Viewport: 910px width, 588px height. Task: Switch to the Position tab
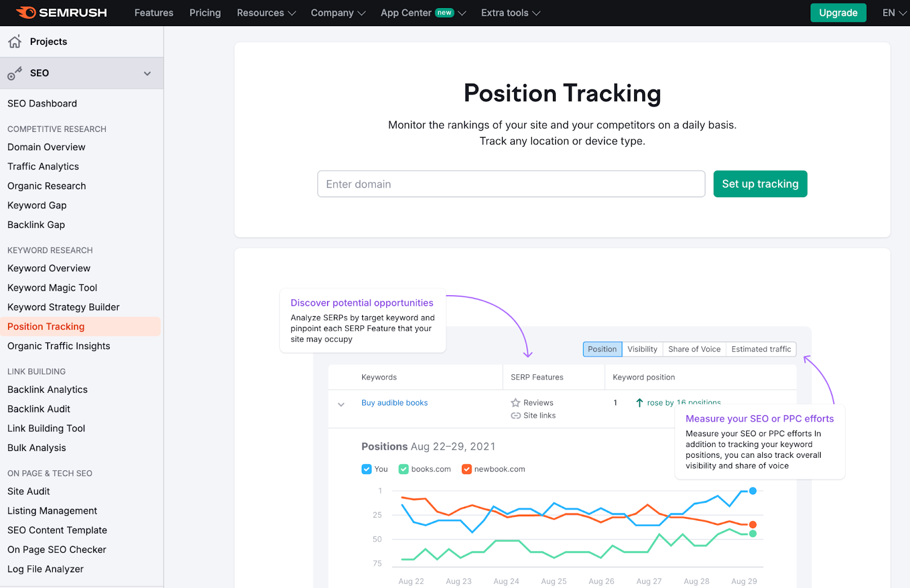(x=602, y=349)
